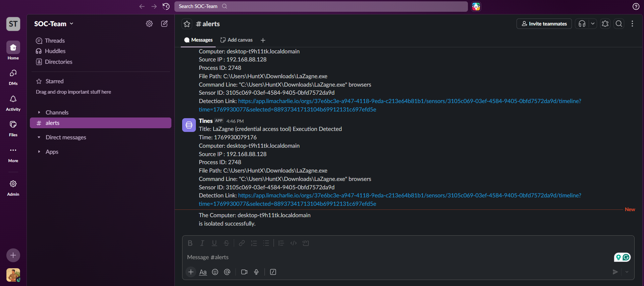Open the colorful app icon beside search bar
Viewport: 644px width, 286px height.
tap(476, 6)
